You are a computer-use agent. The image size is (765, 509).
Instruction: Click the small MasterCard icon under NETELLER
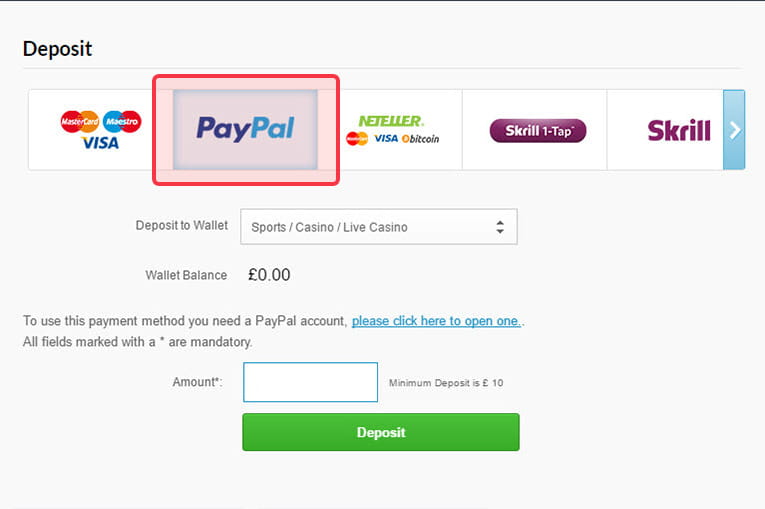(x=357, y=139)
